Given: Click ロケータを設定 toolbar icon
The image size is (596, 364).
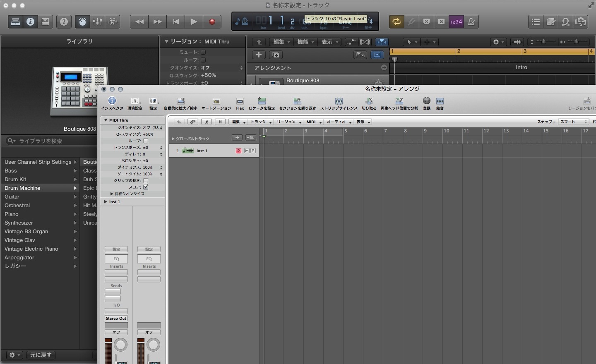Looking at the screenshot, I should pyautogui.click(x=262, y=103).
